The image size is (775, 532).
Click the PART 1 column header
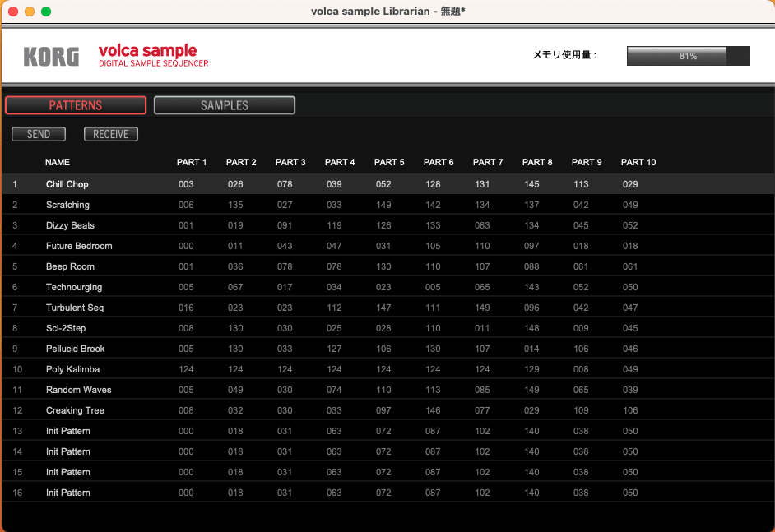click(192, 162)
